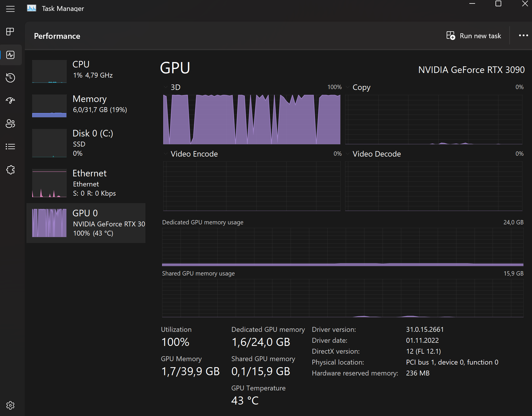Open the Video Decode engine dropdown

pos(347,154)
